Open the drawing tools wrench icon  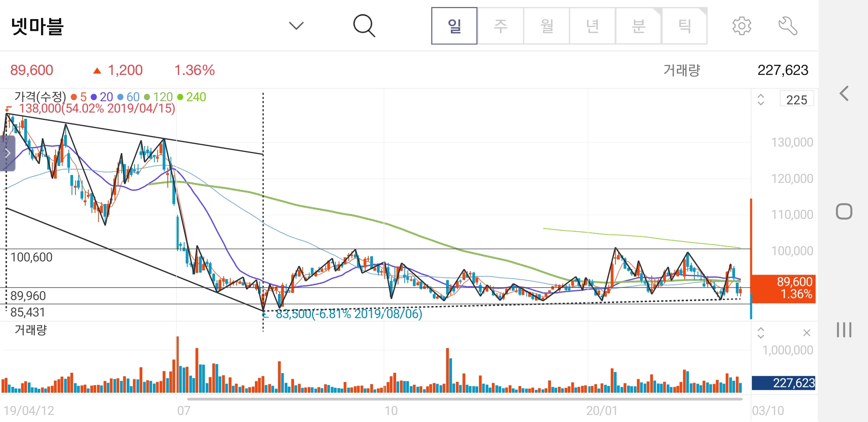(x=787, y=26)
